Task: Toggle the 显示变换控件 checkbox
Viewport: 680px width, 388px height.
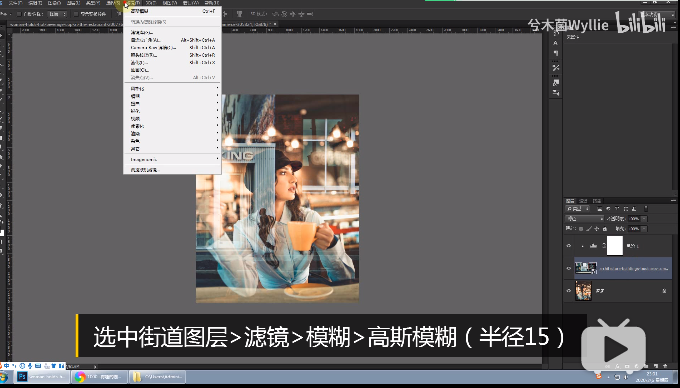Action: 76,14
